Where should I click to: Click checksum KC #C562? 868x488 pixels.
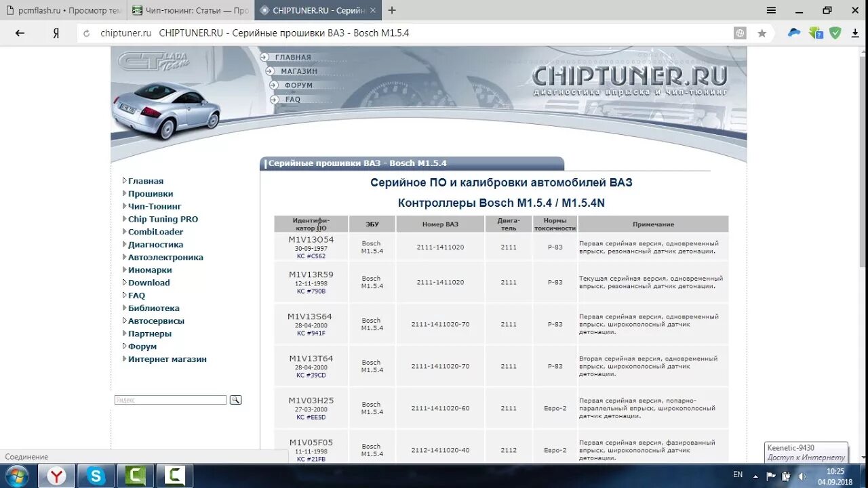click(311, 256)
